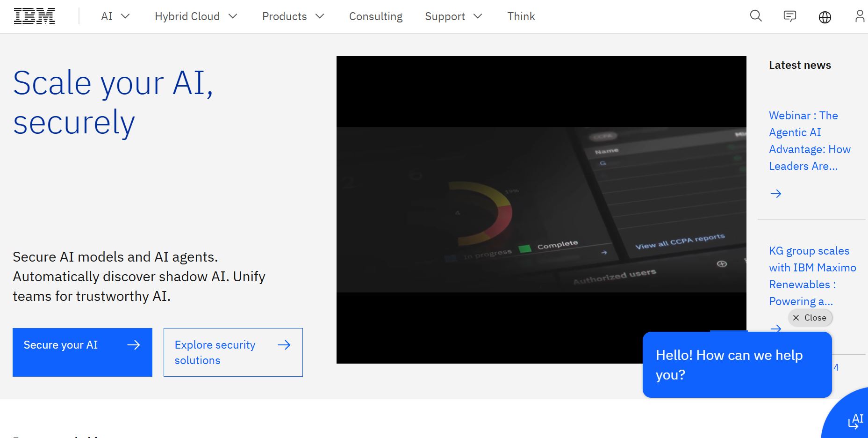The width and height of the screenshot is (868, 438).
Task: Click the Secure your AI button
Action: (82, 352)
